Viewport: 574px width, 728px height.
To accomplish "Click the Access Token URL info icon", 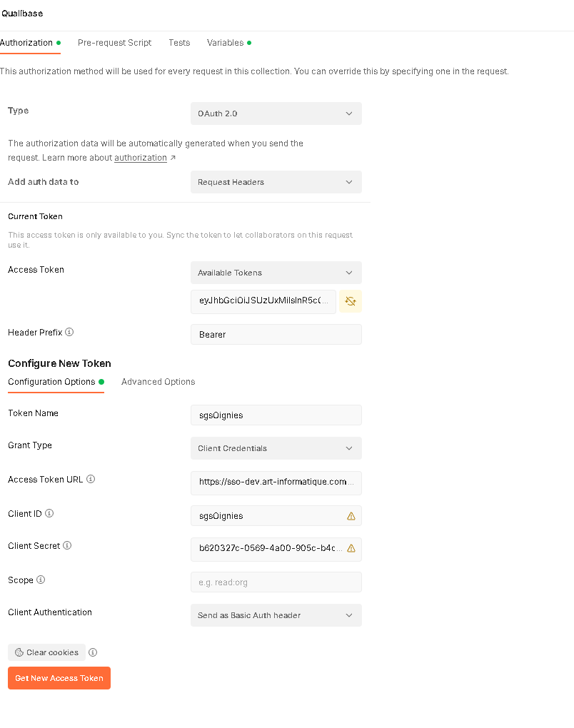I will click(91, 479).
